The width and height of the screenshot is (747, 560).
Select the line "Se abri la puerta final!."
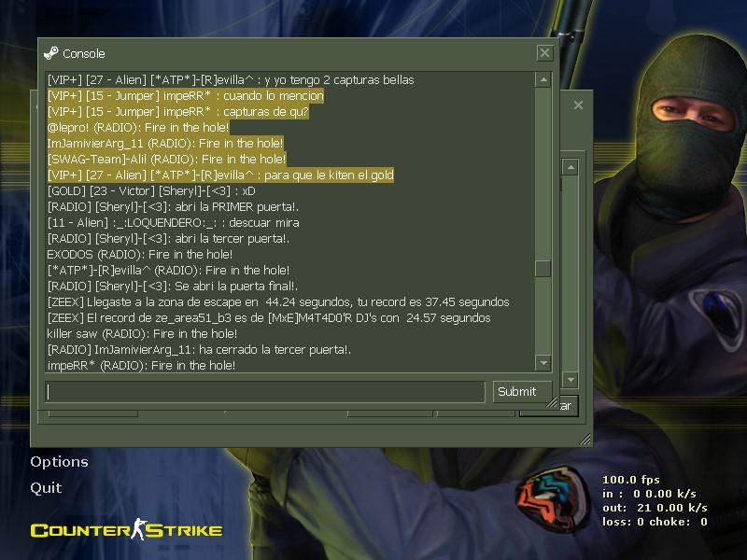point(173,287)
